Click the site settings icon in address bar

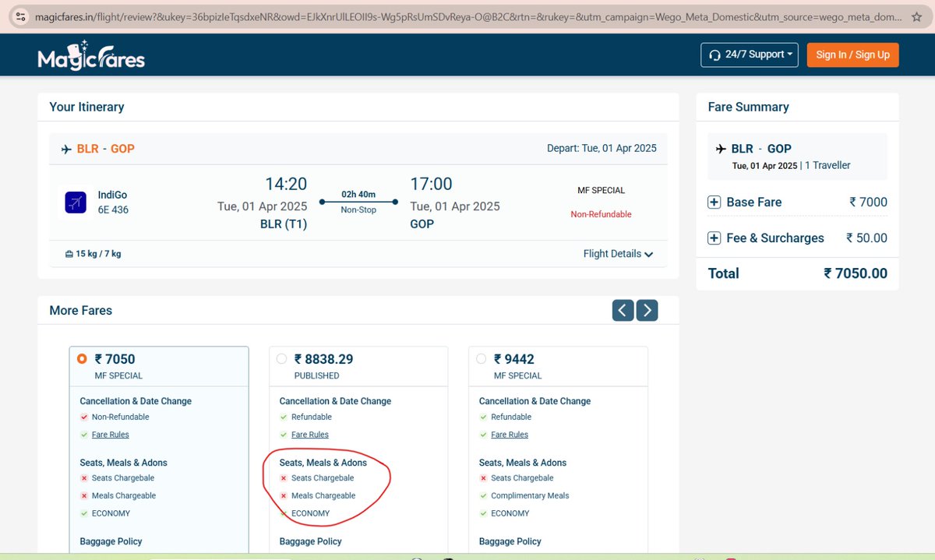pyautogui.click(x=21, y=16)
